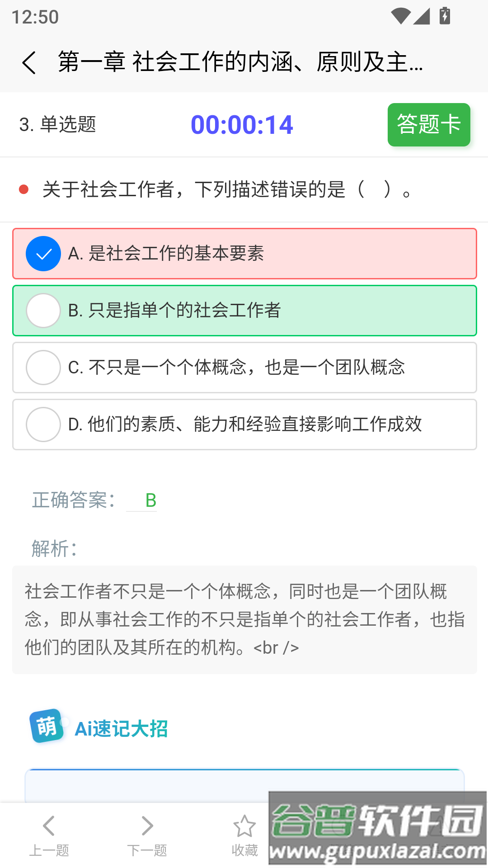Go to next question arrow icon
This screenshot has height=868, width=488.
[147, 826]
